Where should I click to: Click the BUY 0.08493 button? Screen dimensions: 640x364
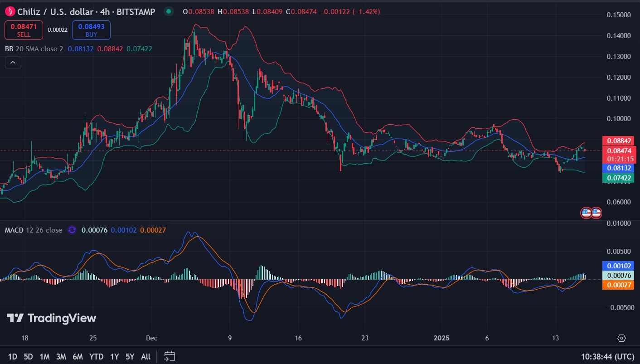point(91,30)
